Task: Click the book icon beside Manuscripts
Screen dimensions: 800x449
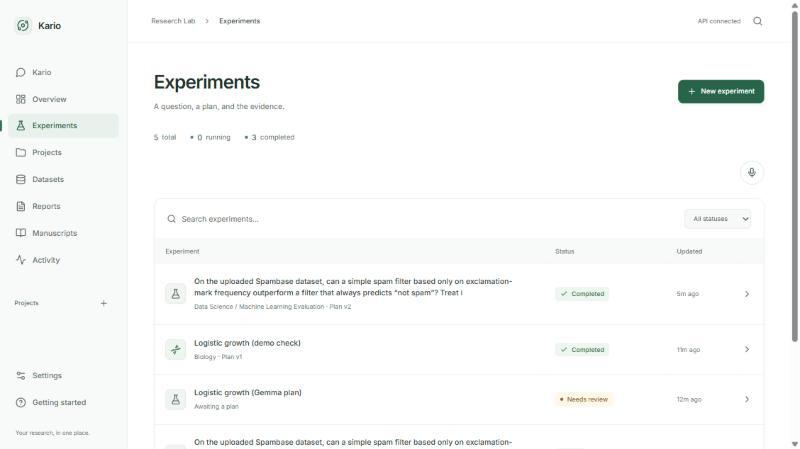Action: pos(20,233)
